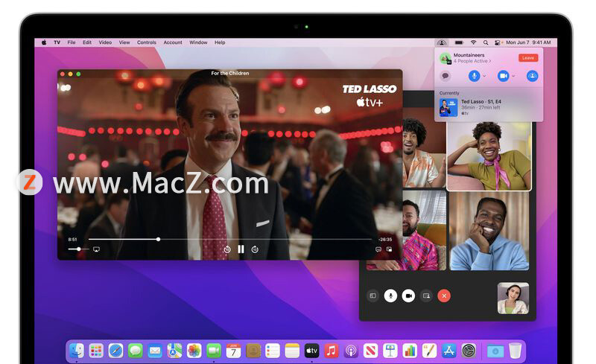Turn off camera in FaceTime window
Image resolution: width=596 pixels, height=364 pixels.
[408, 296]
